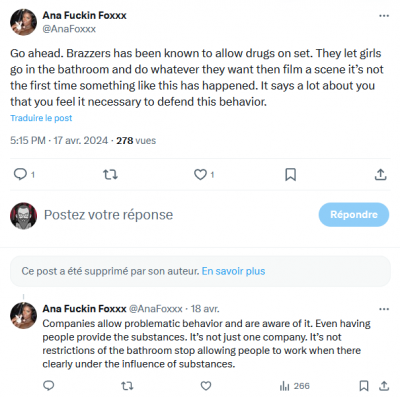Click the reply icon under the 18 avr. reply
This screenshot has height=397, width=400.
[x=49, y=386]
